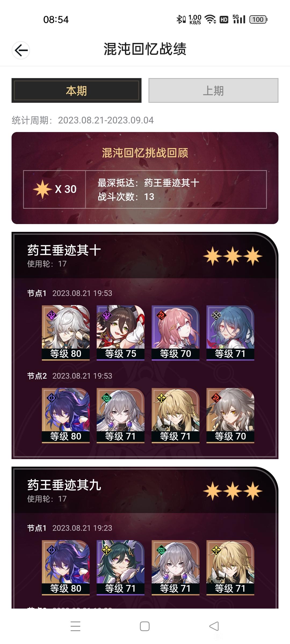Tap the star count icon X 30
The height and width of the screenshot is (644, 290).
(x=55, y=189)
